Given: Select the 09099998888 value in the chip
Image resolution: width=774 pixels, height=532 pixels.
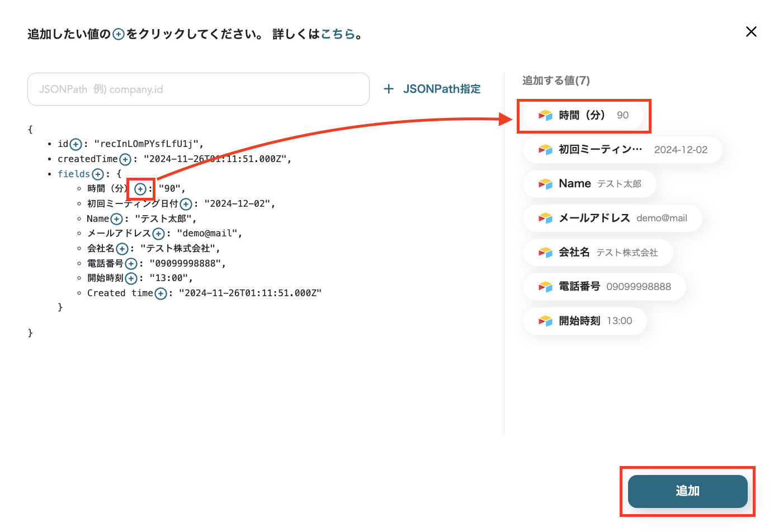Looking at the screenshot, I should [639, 287].
